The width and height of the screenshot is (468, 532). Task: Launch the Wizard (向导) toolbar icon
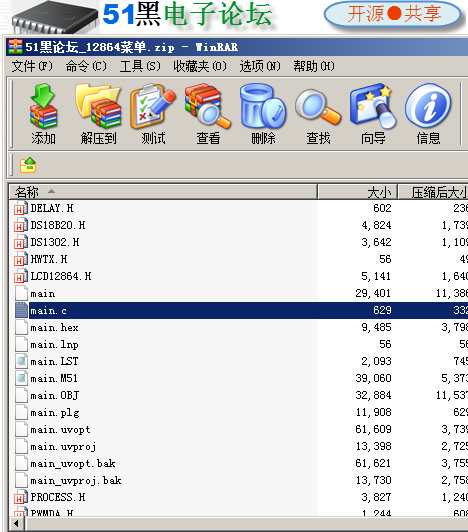(x=373, y=107)
